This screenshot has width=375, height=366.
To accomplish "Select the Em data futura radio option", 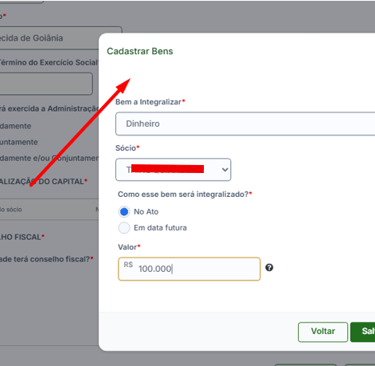I will point(124,228).
